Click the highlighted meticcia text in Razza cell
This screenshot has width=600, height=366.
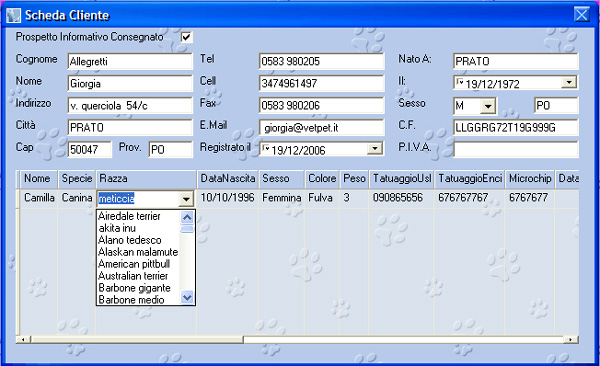point(116,199)
